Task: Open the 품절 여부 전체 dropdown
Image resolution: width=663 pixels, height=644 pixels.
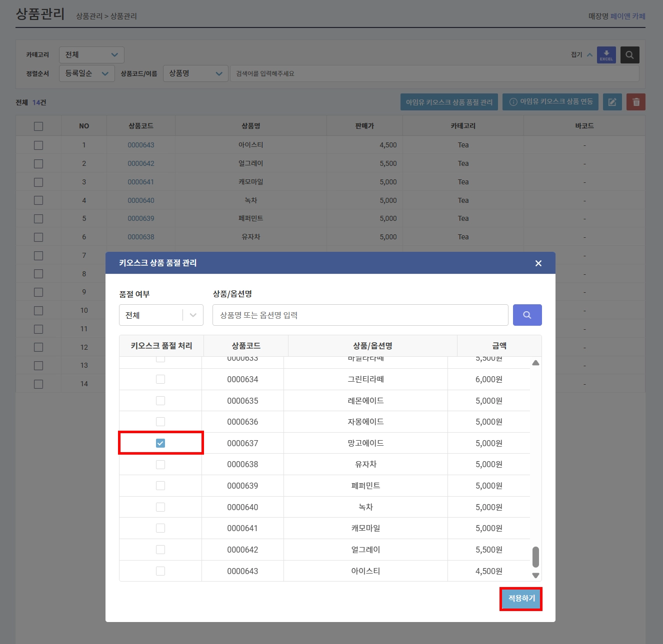Action: (161, 315)
